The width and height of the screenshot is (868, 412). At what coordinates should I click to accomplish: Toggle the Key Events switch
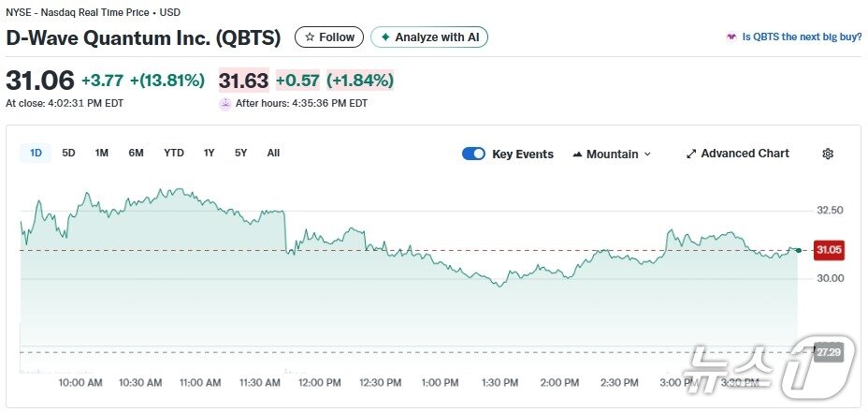pos(473,154)
